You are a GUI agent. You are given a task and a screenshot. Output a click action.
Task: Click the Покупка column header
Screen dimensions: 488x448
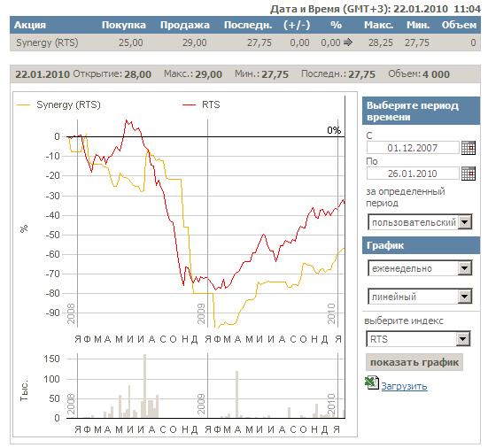[124, 25]
